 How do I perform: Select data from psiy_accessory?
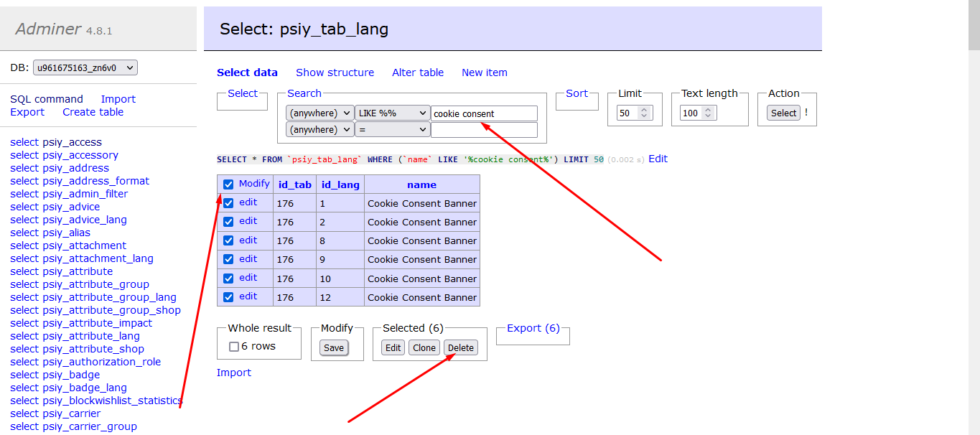24,155
